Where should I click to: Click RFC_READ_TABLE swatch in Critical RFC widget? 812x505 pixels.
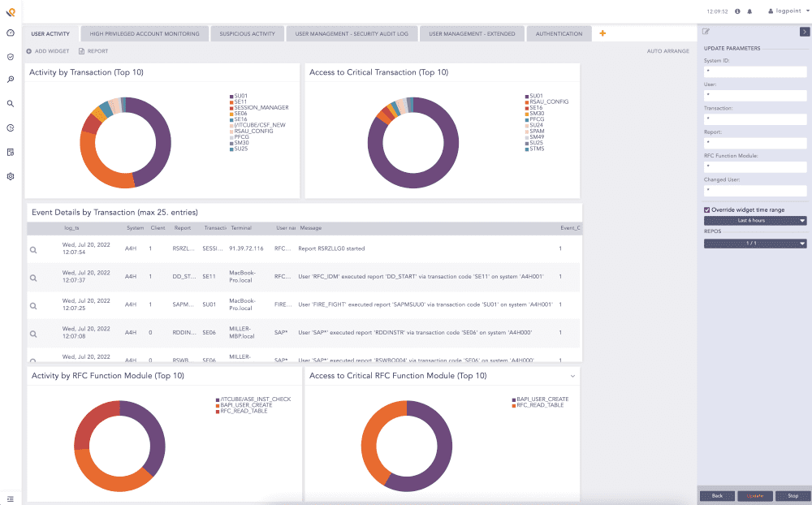tap(514, 406)
